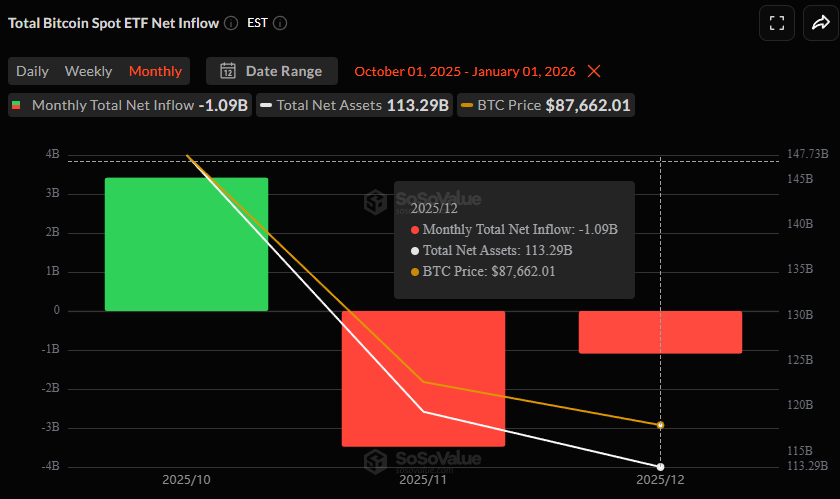
Task: Click the October 2025 – January 2026 date text
Action: click(465, 71)
